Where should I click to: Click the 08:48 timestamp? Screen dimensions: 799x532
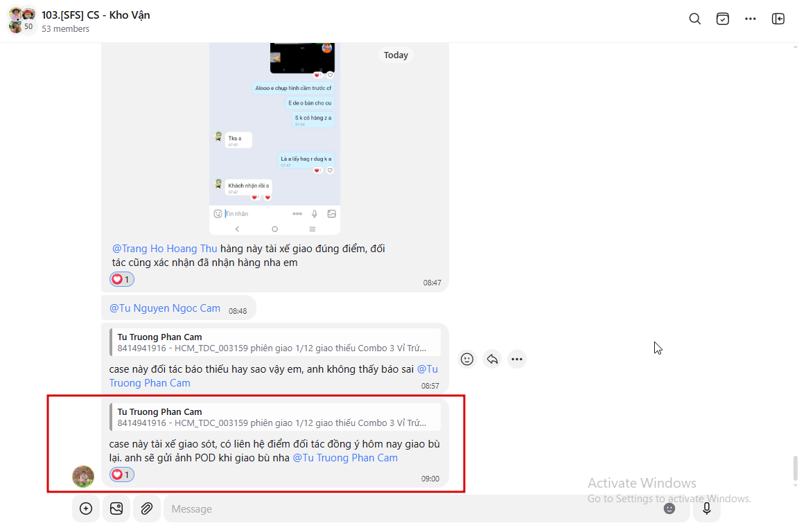click(238, 311)
